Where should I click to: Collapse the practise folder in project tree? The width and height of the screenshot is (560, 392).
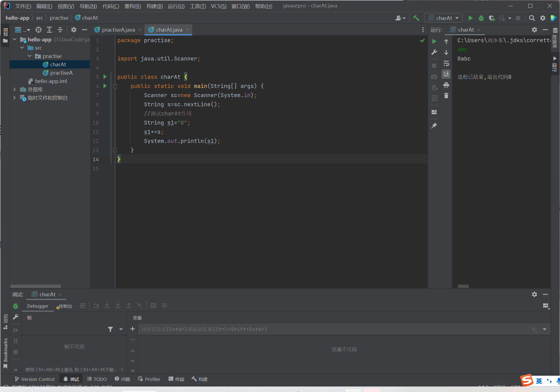(30, 56)
